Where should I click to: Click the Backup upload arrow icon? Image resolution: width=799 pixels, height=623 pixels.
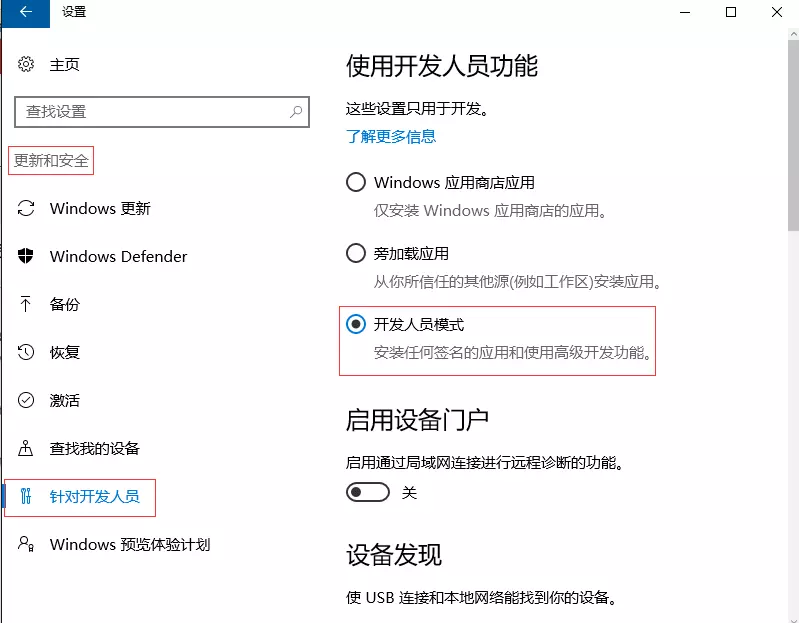point(27,305)
